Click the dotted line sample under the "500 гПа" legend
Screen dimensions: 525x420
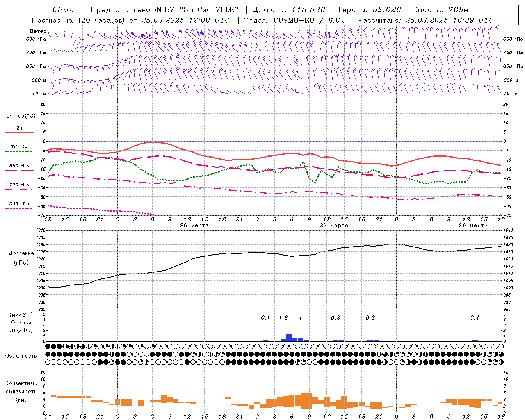(19, 208)
